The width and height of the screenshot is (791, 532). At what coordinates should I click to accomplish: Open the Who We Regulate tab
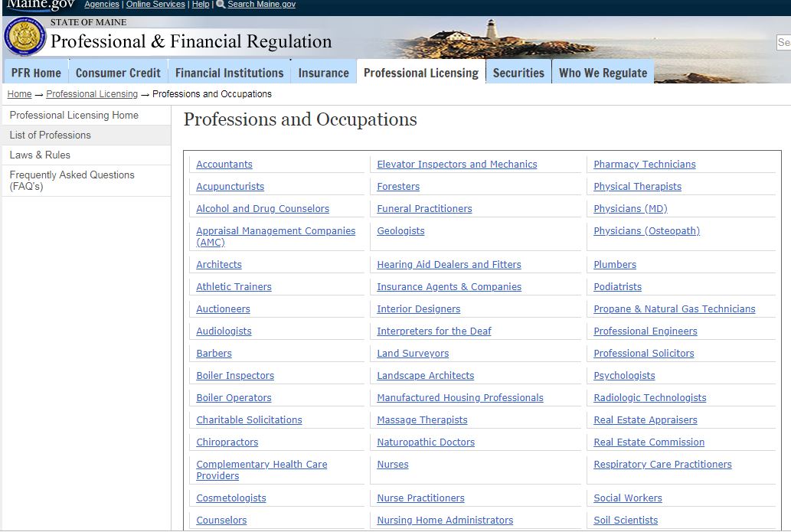(x=603, y=73)
